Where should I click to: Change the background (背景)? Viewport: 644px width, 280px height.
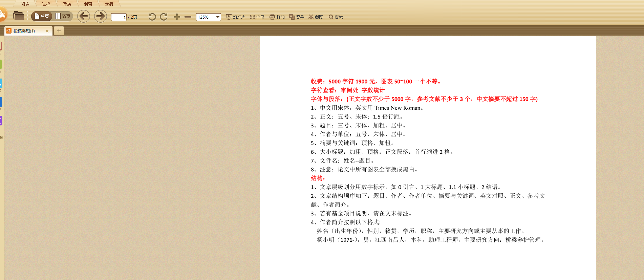pos(297,17)
